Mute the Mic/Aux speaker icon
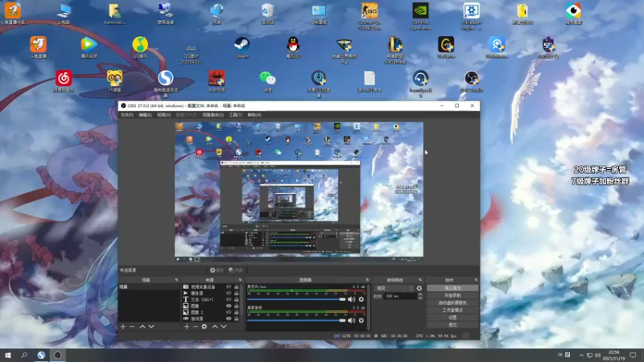Viewport: 644px width, 362px height. 350,298
